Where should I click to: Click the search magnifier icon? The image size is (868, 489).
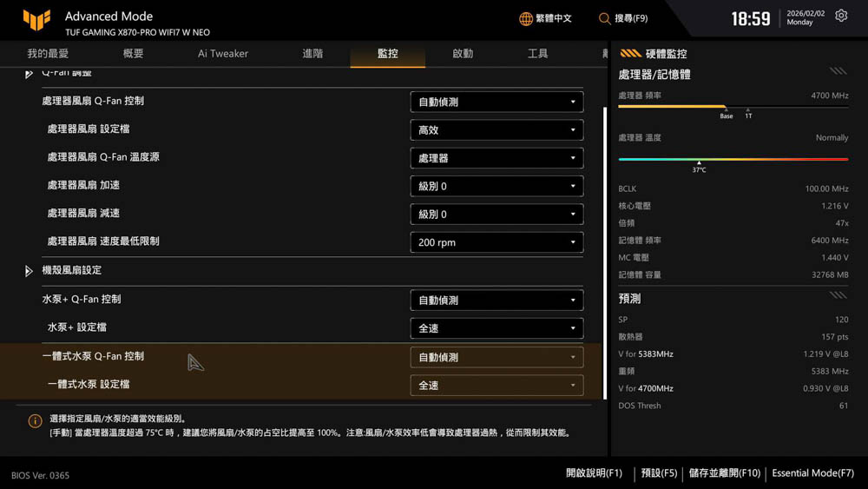coord(605,18)
